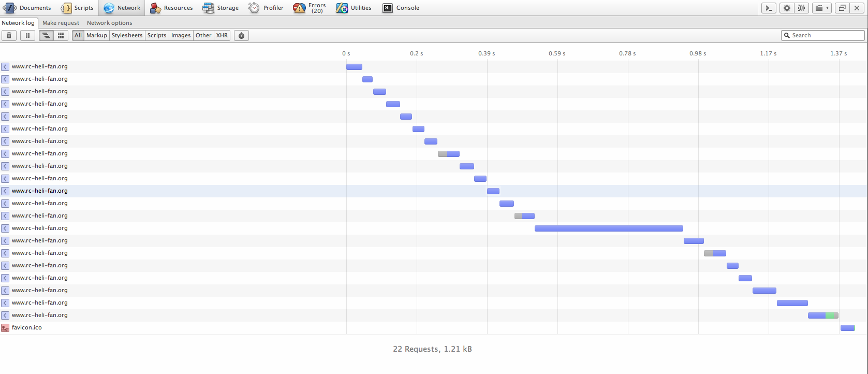Click the stopwatch profiling button
868x374 pixels.
[x=241, y=35]
